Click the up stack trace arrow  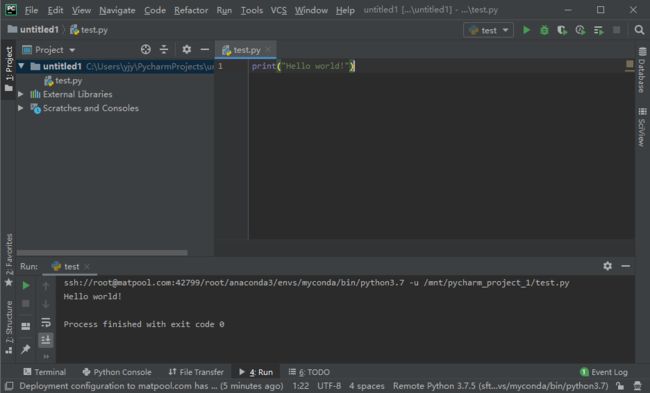(x=46, y=285)
